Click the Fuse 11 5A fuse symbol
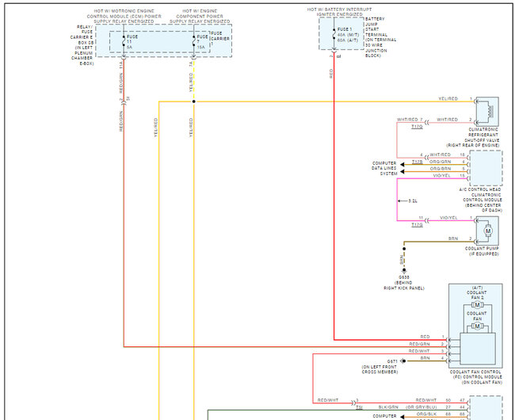Screen dimensions: 515x420 coord(124,41)
